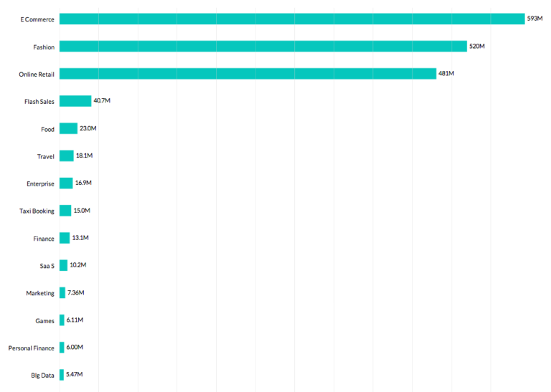Click the Finance axis label
The width and height of the screenshot is (551, 392).
44,239
